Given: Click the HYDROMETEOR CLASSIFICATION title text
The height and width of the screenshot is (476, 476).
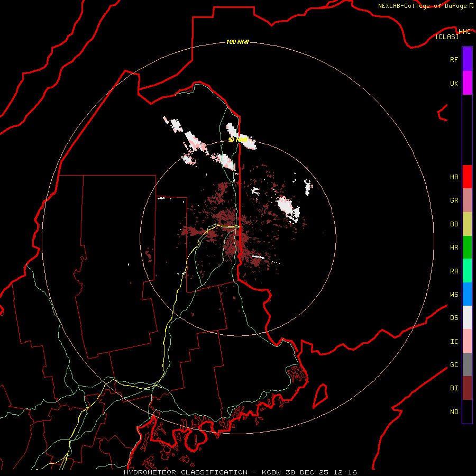Looking at the screenshot, I should pyautogui.click(x=186, y=472).
